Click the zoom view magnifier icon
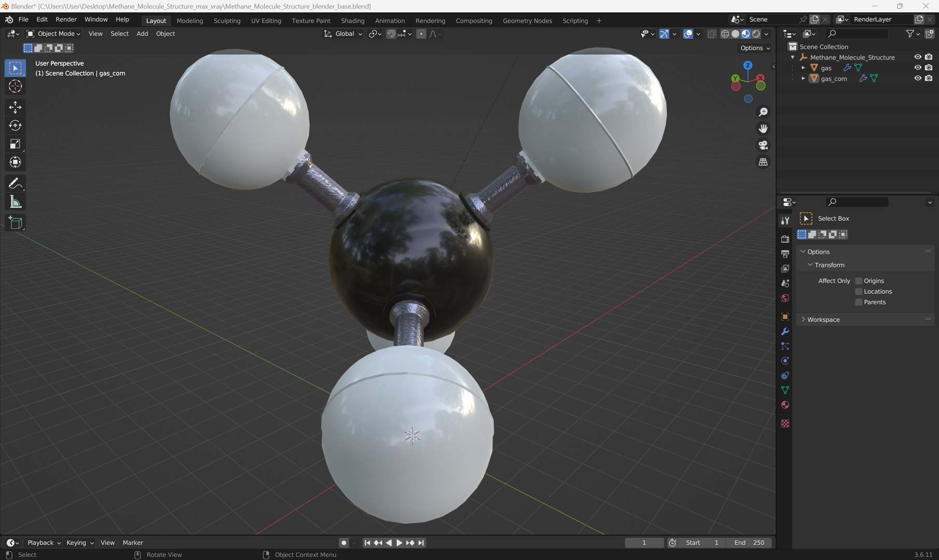Viewport: 939px width, 560px height. tap(763, 112)
